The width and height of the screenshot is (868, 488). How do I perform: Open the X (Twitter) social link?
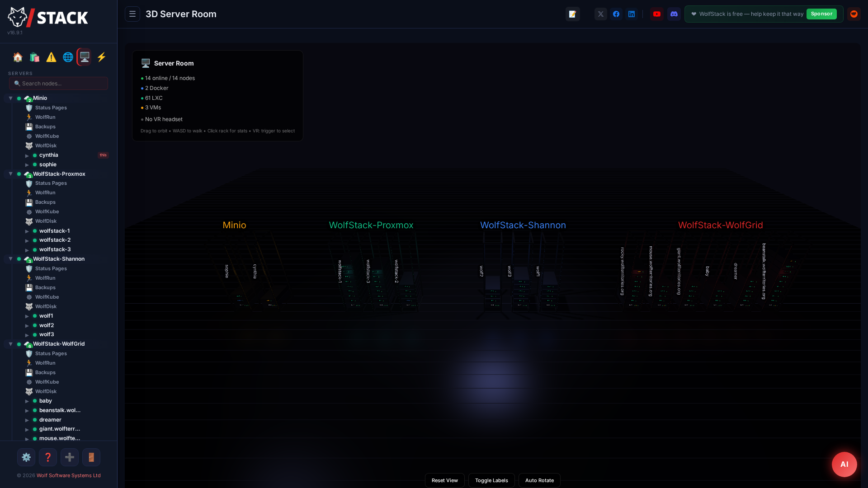pyautogui.click(x=601, y=14)
